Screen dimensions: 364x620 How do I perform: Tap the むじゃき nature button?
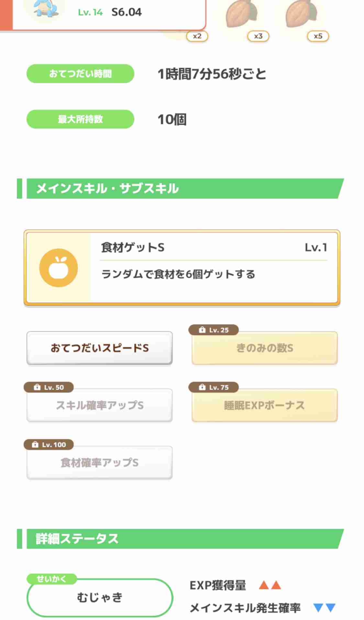[100, 597]
